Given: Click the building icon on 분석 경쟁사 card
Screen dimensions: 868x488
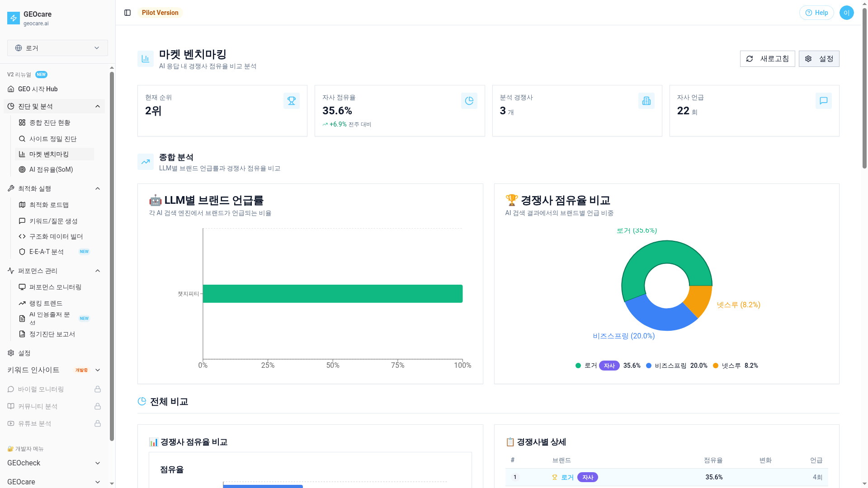Looking at the screenshot, I should 646,101.
